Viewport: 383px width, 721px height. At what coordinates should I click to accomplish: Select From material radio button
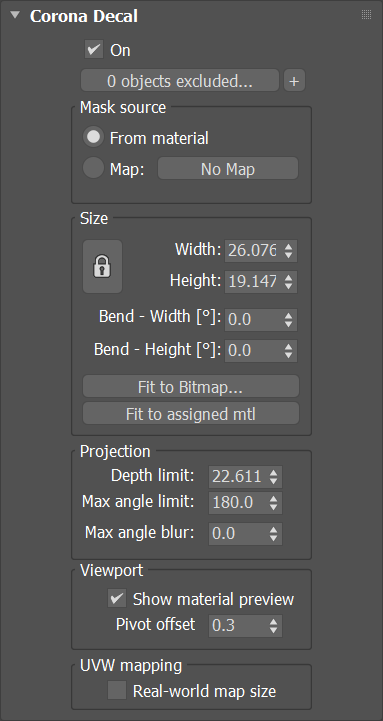93,137
